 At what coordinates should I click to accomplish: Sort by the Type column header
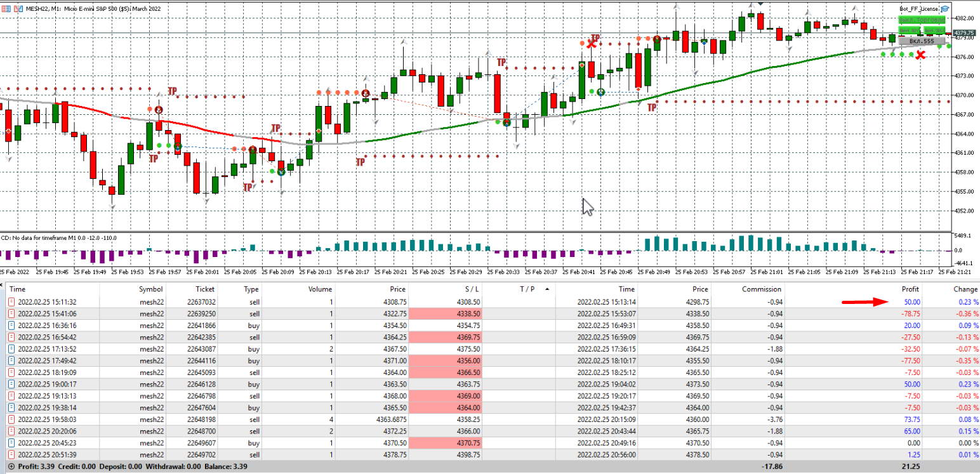point(251,289)
